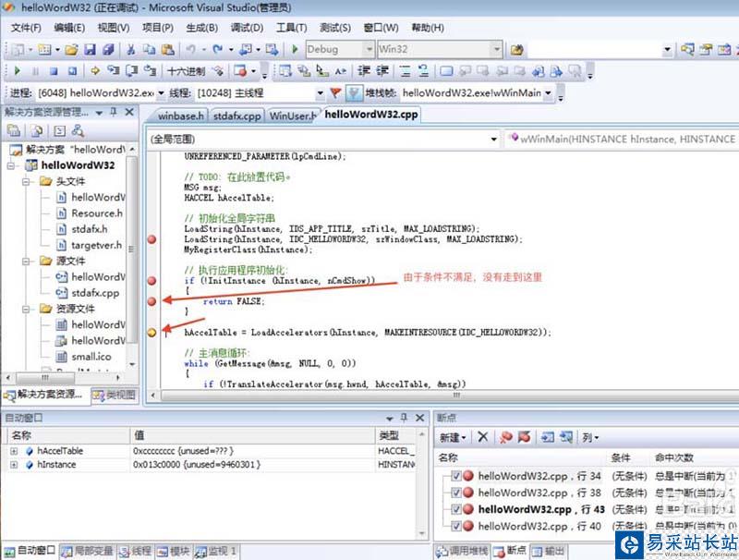Collapse the helloWordW32 project node

click(12, 165)
